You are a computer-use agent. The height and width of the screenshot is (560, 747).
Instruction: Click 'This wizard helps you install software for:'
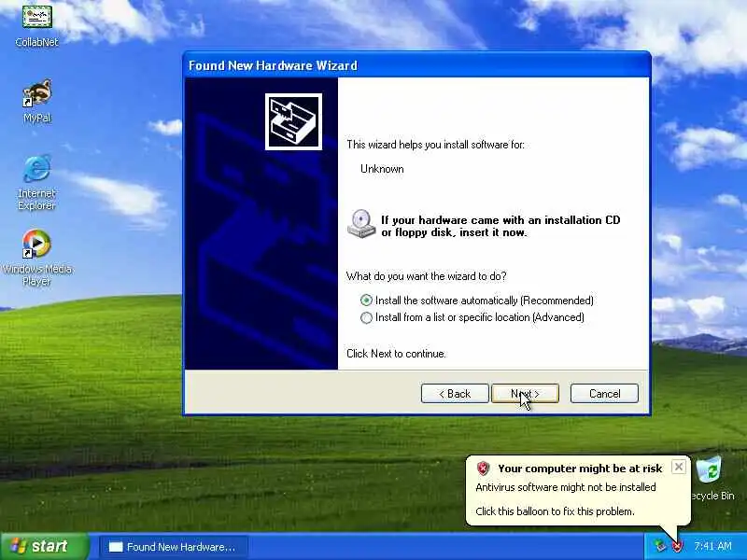click(435, 145)
